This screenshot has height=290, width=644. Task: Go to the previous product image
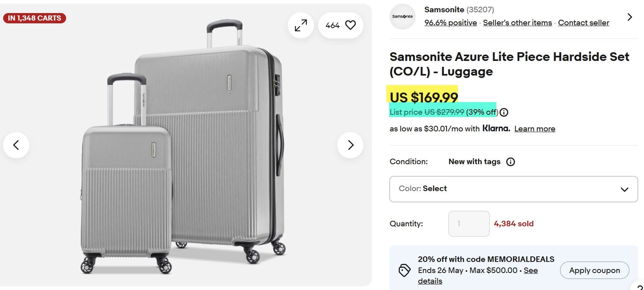pos(16,145)
